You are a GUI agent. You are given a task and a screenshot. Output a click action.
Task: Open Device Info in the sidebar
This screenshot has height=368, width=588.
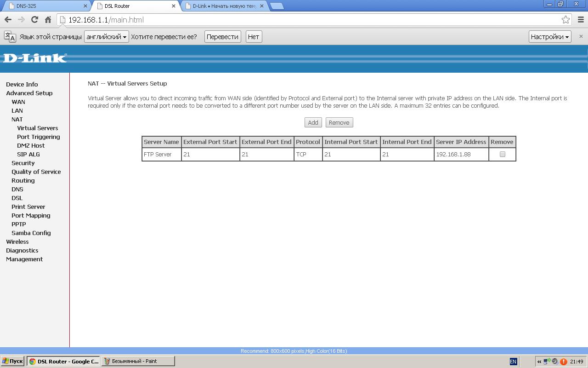tap(22, 84)
